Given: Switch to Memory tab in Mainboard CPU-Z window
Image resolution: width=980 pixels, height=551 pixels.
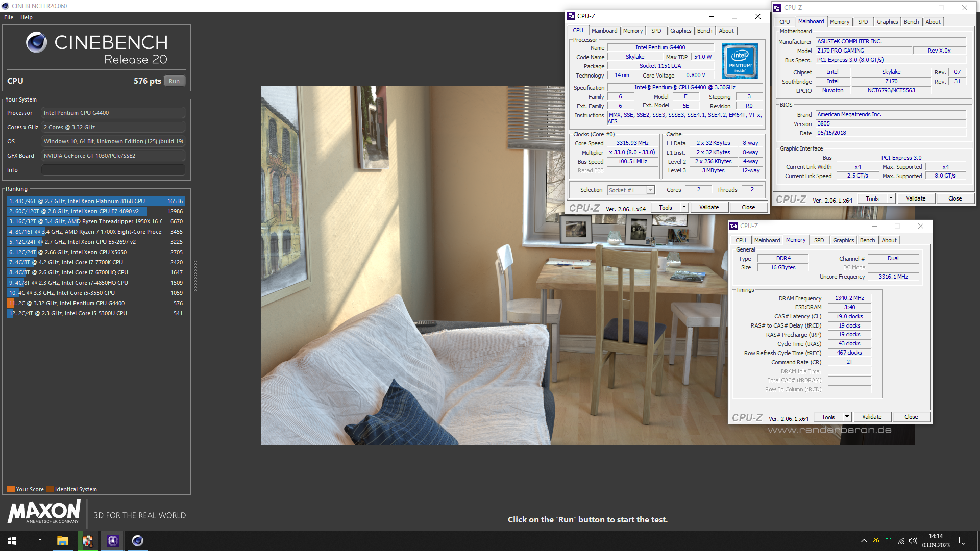Looking at the screenshot, I should coord(840,22).
